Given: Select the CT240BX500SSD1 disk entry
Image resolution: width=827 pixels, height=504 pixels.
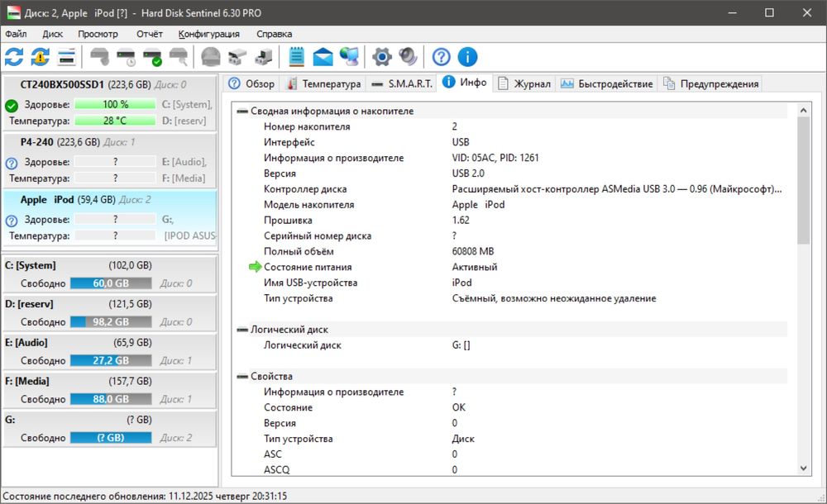Looking at the screenshot, I should point(110,102).
